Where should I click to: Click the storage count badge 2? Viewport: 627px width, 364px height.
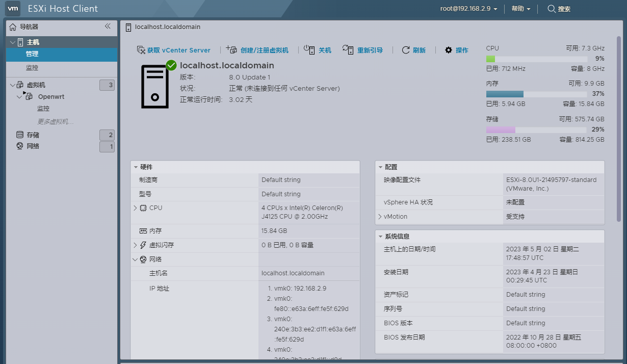tap(107, 135)
